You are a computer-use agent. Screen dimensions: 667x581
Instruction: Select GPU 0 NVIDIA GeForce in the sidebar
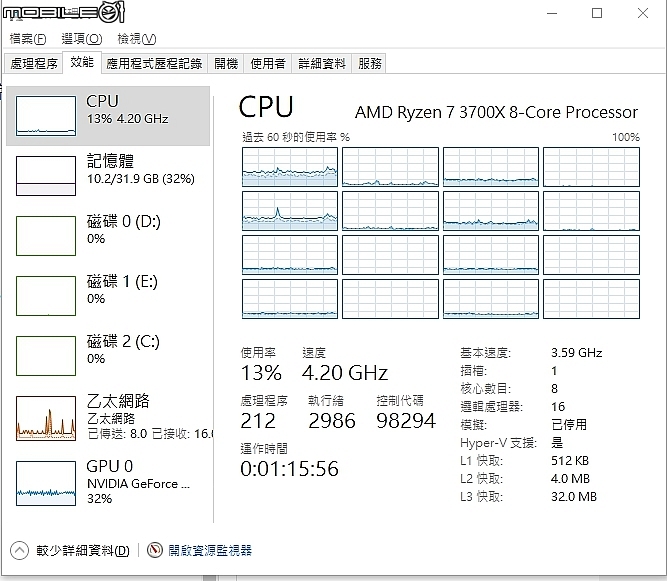pos(108,483)
